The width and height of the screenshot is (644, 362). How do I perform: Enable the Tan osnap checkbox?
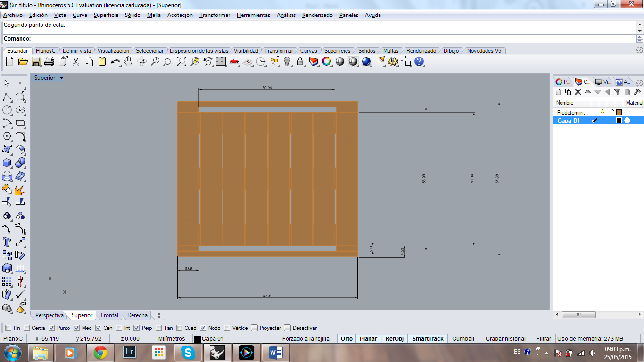pyautogui.click(x=159, y=328)
